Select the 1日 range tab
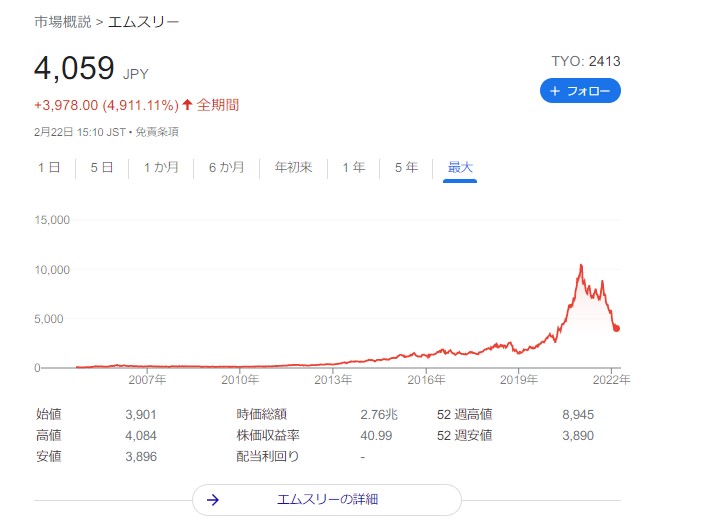 point(49,168)
